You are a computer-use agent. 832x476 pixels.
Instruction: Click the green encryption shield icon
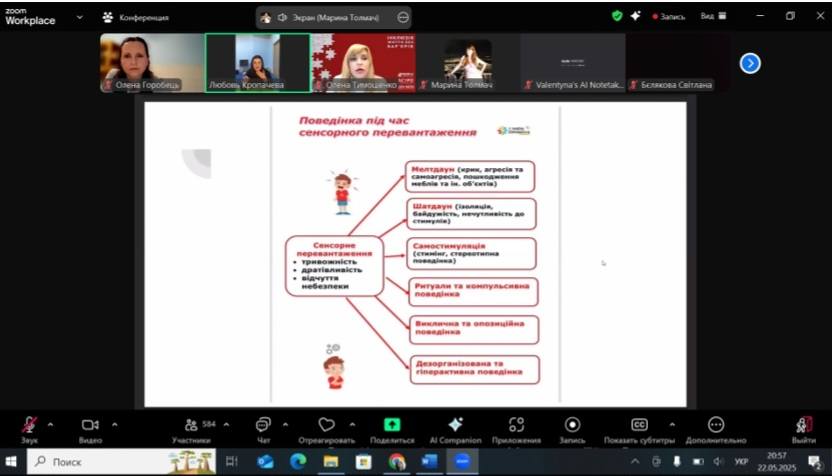[617, 16]
